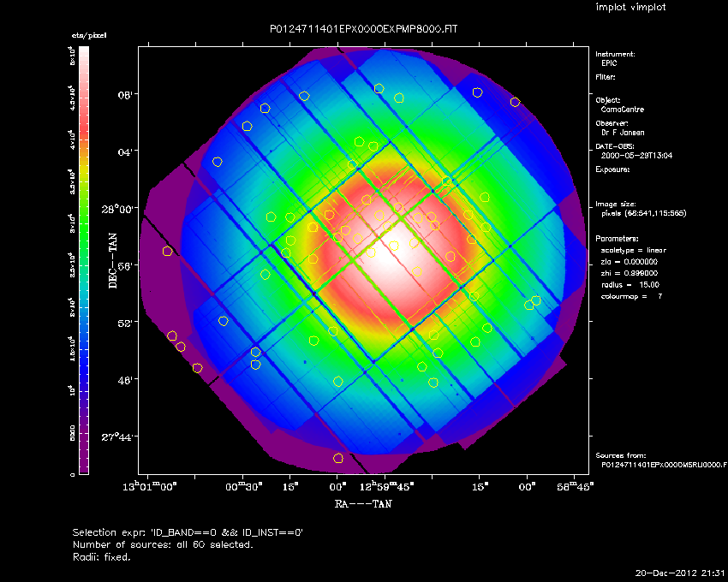728x582 pixels.
Task: Click the 'DATE-OBS:' heading
Action: pos(614,146)
